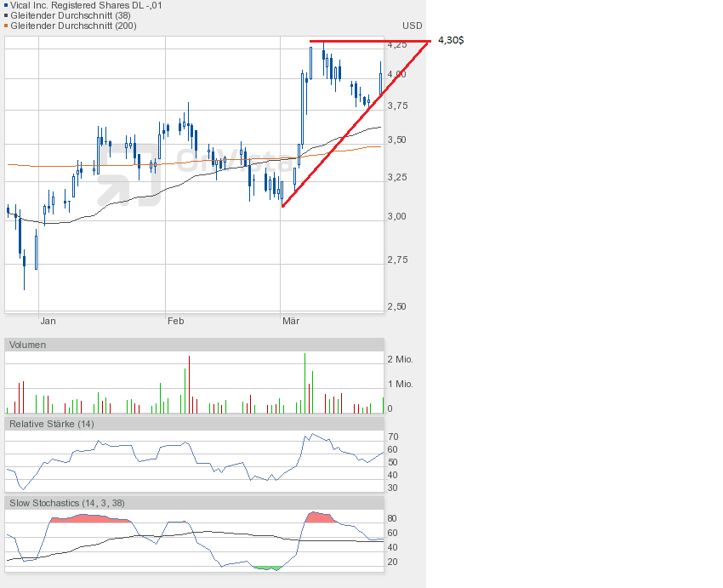The width and height of the screenshot is (723, 588).
Task: Open the Slow Stochastics (14, 3, 38) header
Action: (67, 503)
